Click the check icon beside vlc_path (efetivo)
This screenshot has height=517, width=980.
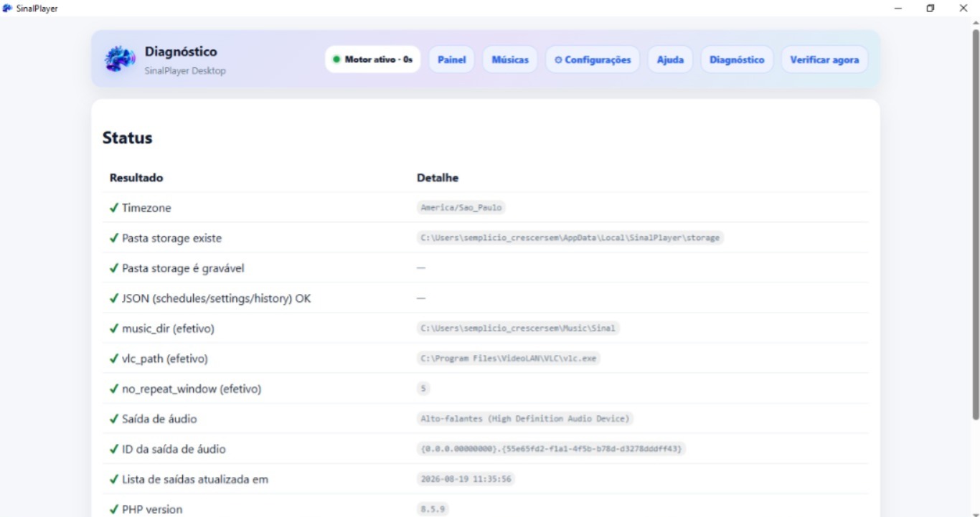pyautogui.click(x=113, y=359)
